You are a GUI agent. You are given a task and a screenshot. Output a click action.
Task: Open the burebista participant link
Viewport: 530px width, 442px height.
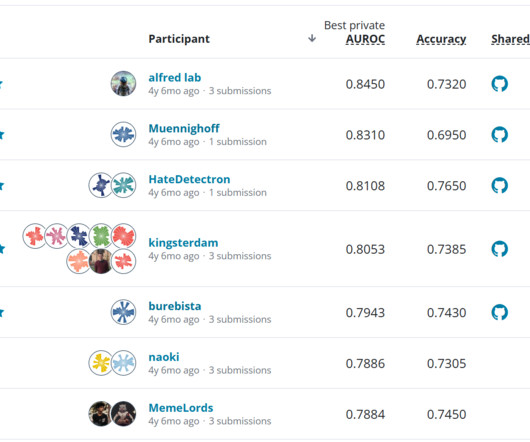(175, 306)
